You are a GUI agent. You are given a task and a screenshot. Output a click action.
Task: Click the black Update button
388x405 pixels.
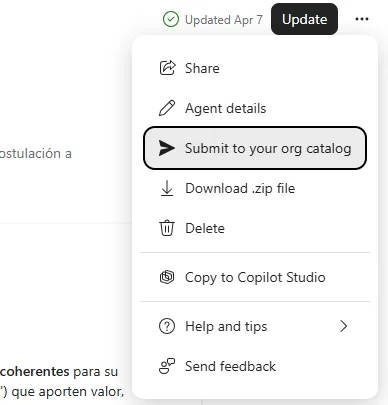coord(304,19)
